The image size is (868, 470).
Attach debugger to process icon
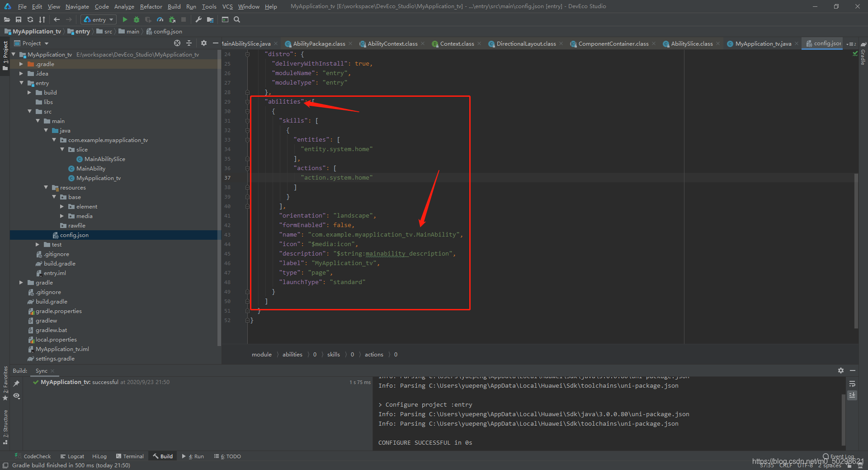[172, 19]
